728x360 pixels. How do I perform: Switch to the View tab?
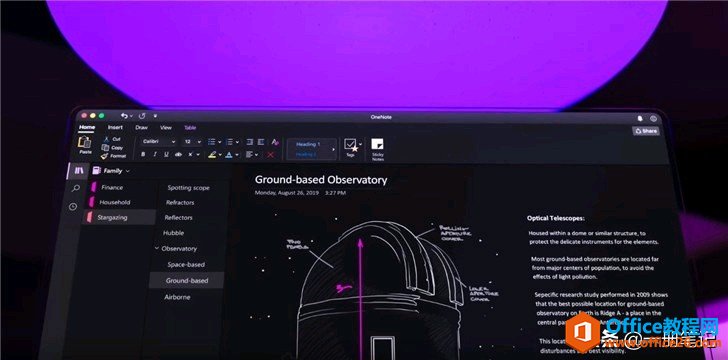click(166, 127)
